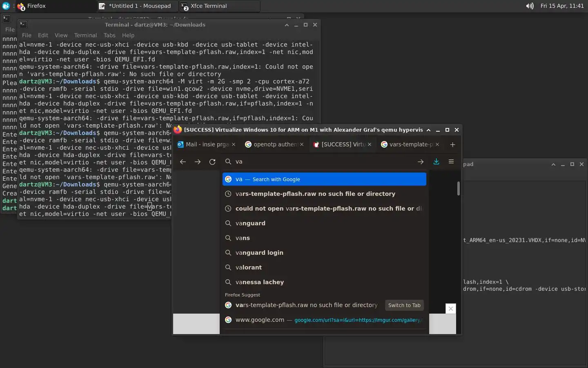Roll up the Terminal window with the shade arrow
The height and width of the screenshot is (368, 588).
point(287,25)
